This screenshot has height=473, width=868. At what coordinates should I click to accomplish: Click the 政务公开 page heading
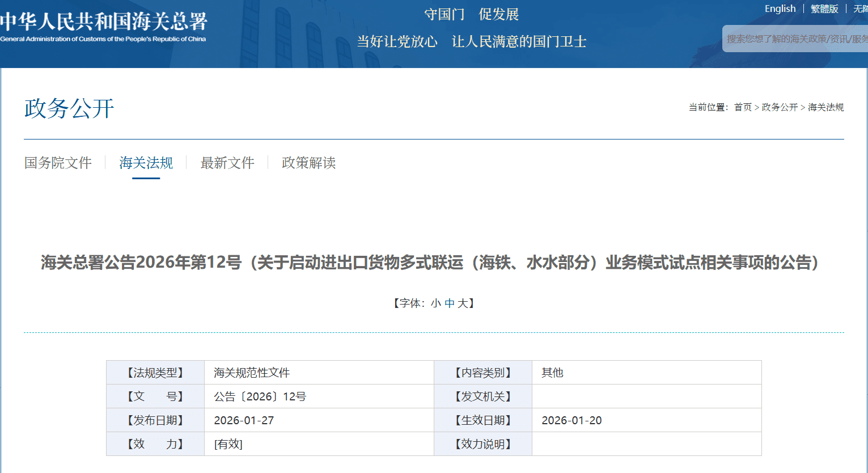point(69,108)
